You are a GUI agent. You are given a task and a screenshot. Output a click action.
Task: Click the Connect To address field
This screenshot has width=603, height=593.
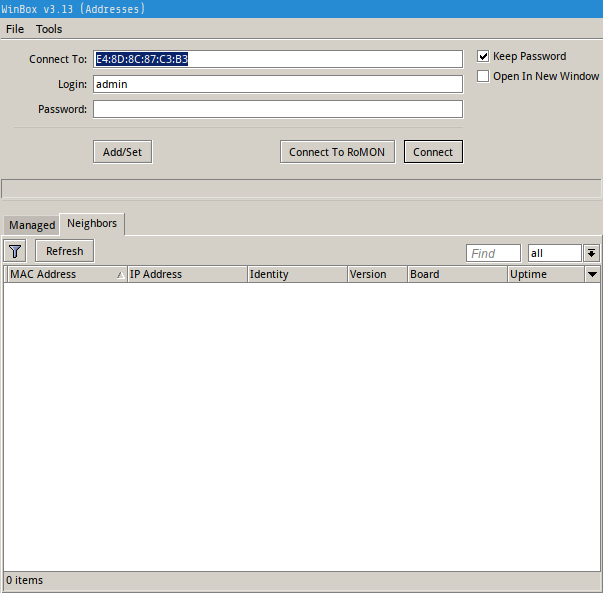click(x=278, y=59)
